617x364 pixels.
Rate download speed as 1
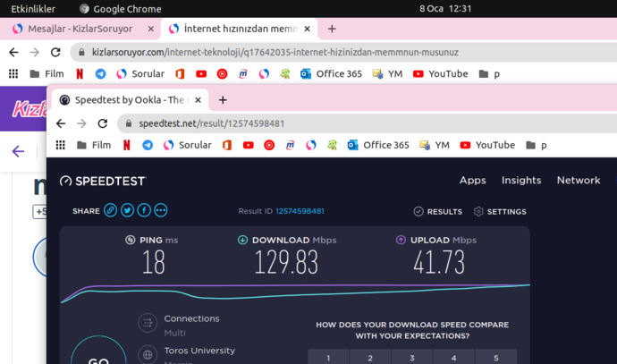[328, 358]
